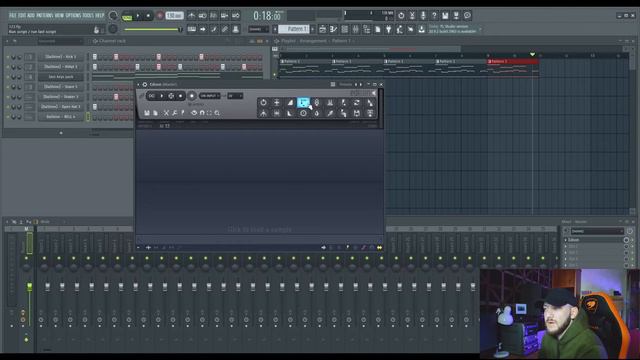Adjust the main volume green slider
The width and height of the screenshot is (640, 360).
tap(153, 29)
